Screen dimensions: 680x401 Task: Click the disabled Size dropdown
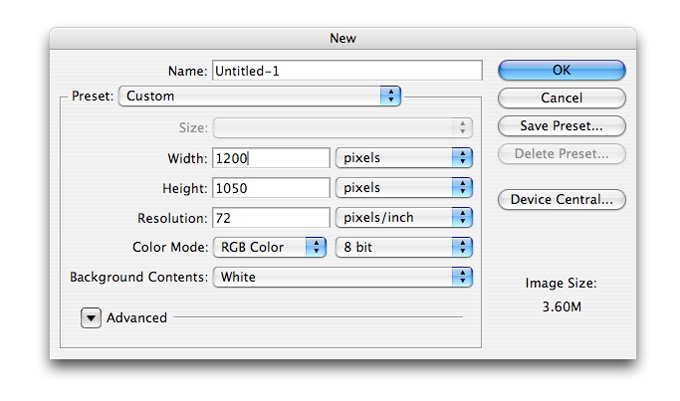coord(342,127)
